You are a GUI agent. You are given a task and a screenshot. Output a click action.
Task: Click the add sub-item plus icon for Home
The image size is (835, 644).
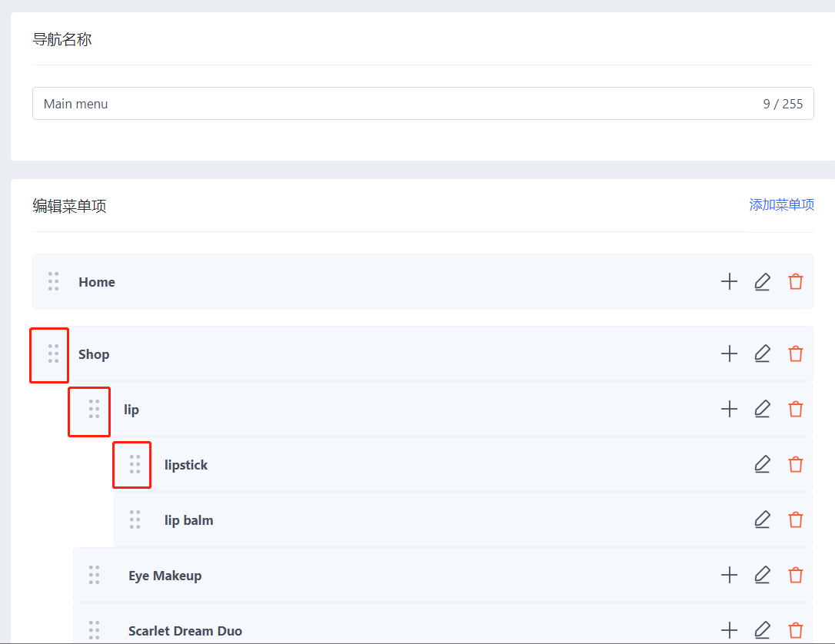729,282
